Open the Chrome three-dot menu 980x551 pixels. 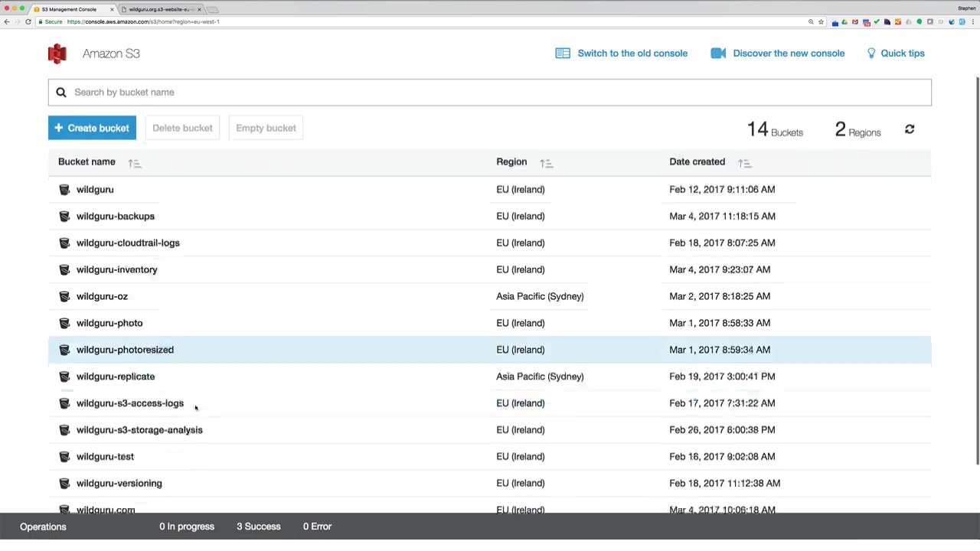point(972,22)
